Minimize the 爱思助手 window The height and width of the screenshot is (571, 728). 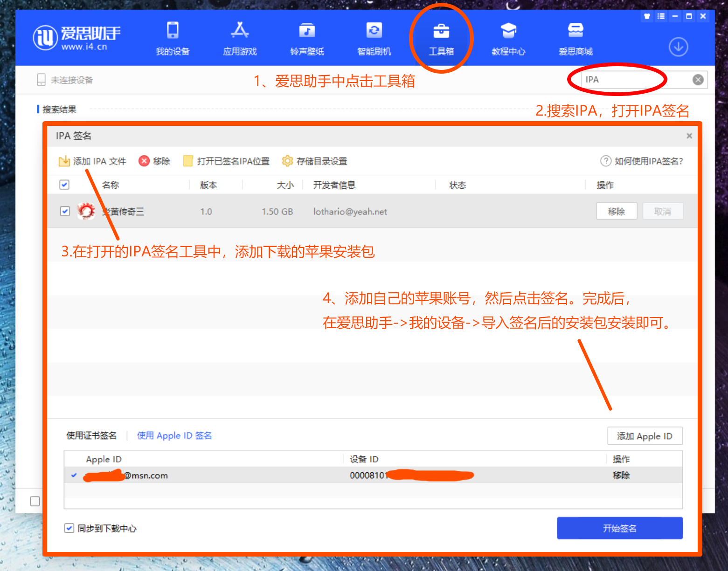coord(675,16)
